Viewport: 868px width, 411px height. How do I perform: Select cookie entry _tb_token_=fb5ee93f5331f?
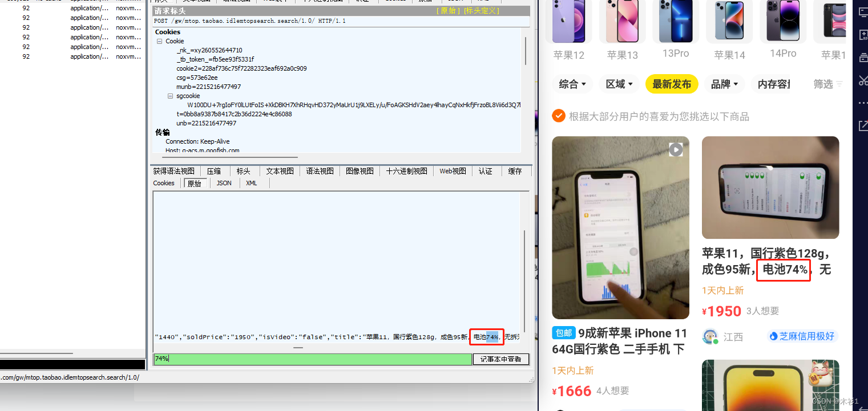tap(215, 60)
